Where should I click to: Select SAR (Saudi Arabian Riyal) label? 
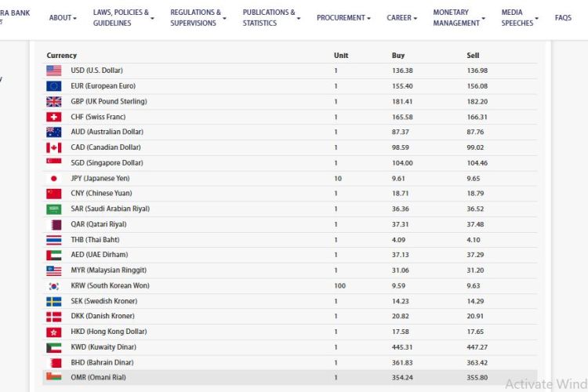click(x=111, y=209)
